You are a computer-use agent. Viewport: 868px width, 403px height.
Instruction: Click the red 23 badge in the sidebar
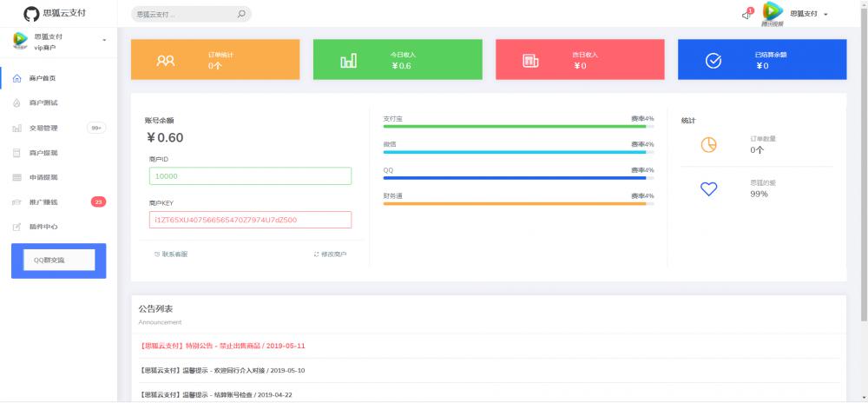(x=98, y=202)
